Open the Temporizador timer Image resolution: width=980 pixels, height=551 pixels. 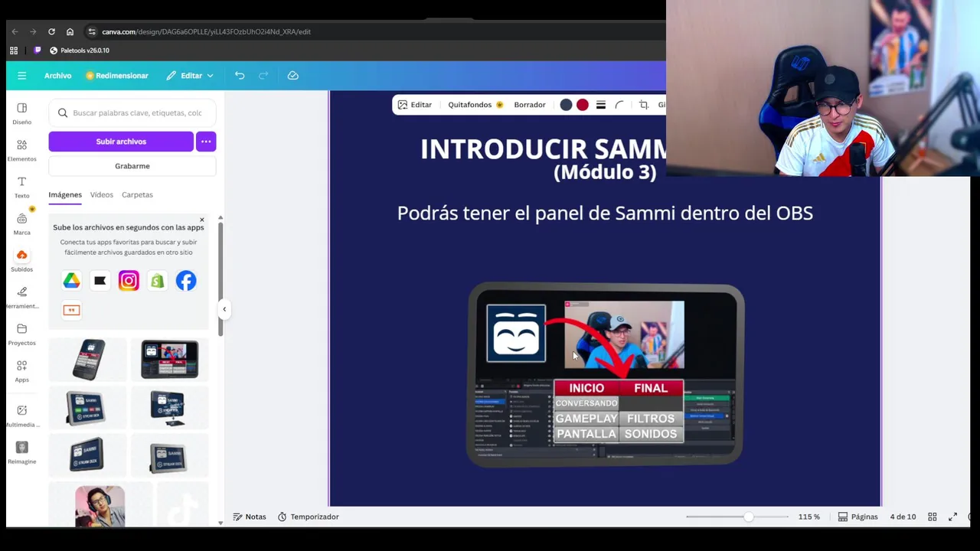tap(308, 517)
